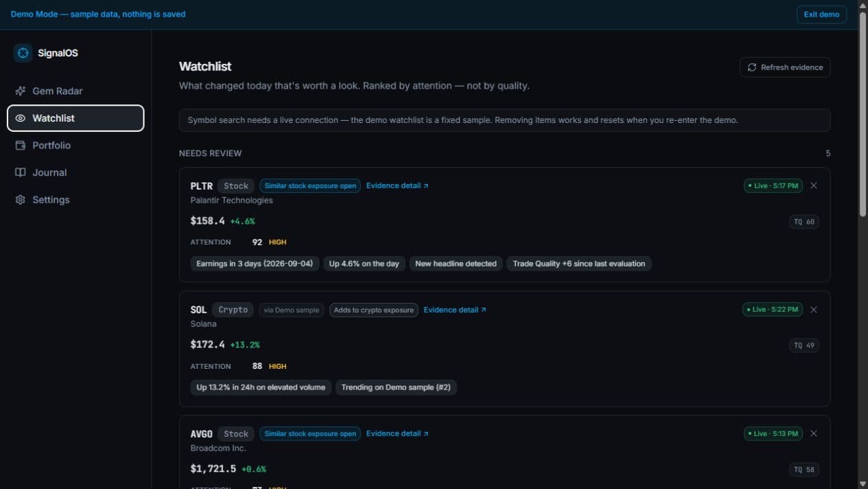Click the SignalOS logo icon
The image size is (868, 489).
tap(23, 53)
